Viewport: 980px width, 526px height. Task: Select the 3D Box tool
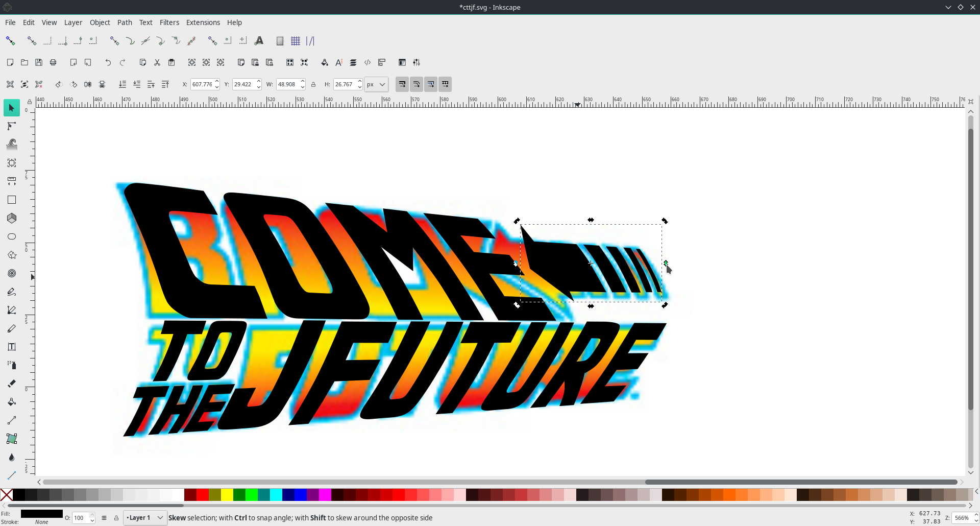click(x=11, y=218)
